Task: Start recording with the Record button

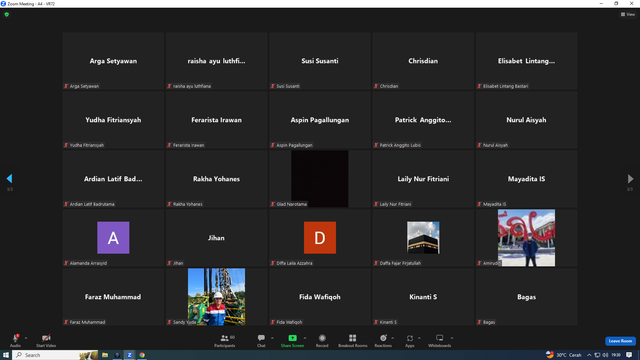Action: click(322, 340)
